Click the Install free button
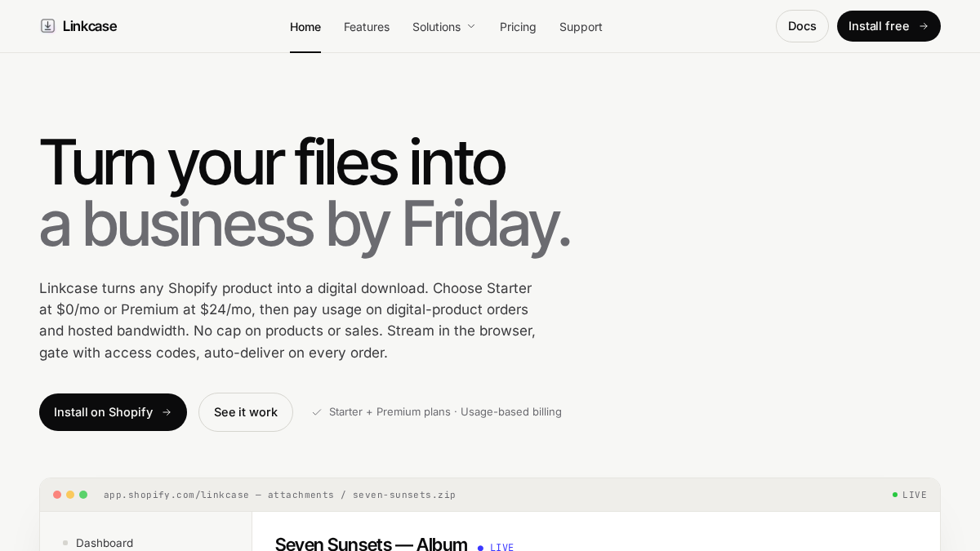This screenshot has height=551, width=980. [x=889, y=26]
